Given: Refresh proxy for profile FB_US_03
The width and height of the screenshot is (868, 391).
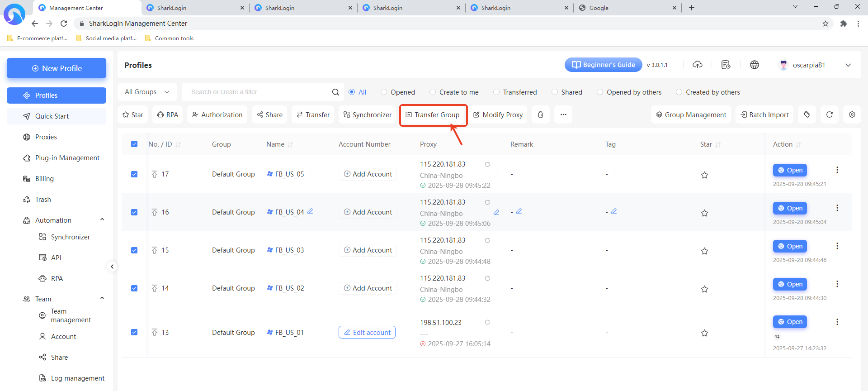Looking at the screenshot, I should [487, 240].
